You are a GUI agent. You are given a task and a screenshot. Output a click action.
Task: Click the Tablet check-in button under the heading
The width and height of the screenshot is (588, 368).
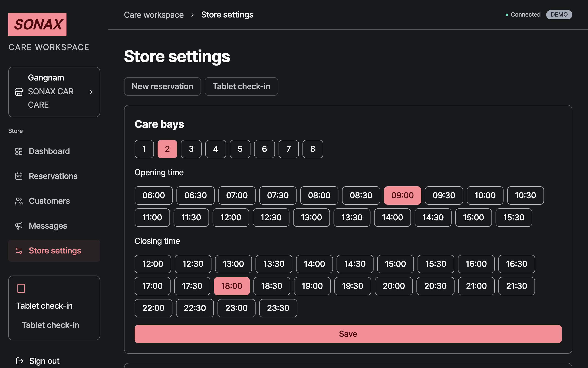click(x=241, y=86)
